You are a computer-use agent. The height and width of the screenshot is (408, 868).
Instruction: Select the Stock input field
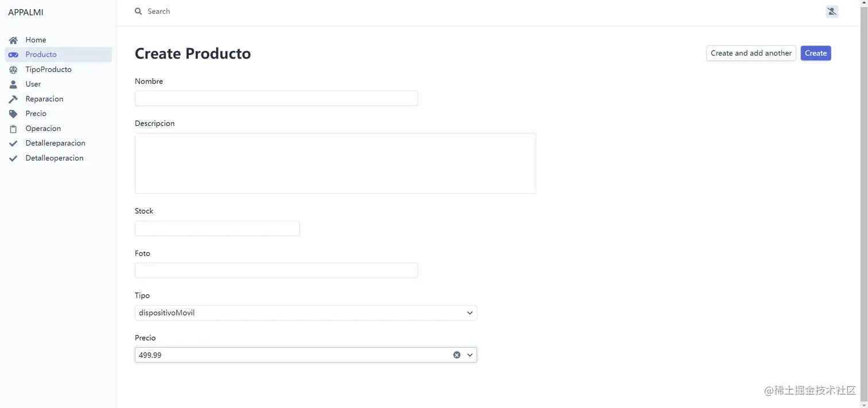[x=217, y=229]
